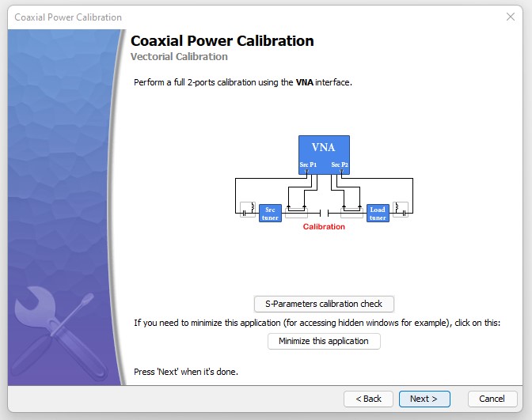
Task: Click the S-Parameters calibration check button
Action: pos(324,304)
